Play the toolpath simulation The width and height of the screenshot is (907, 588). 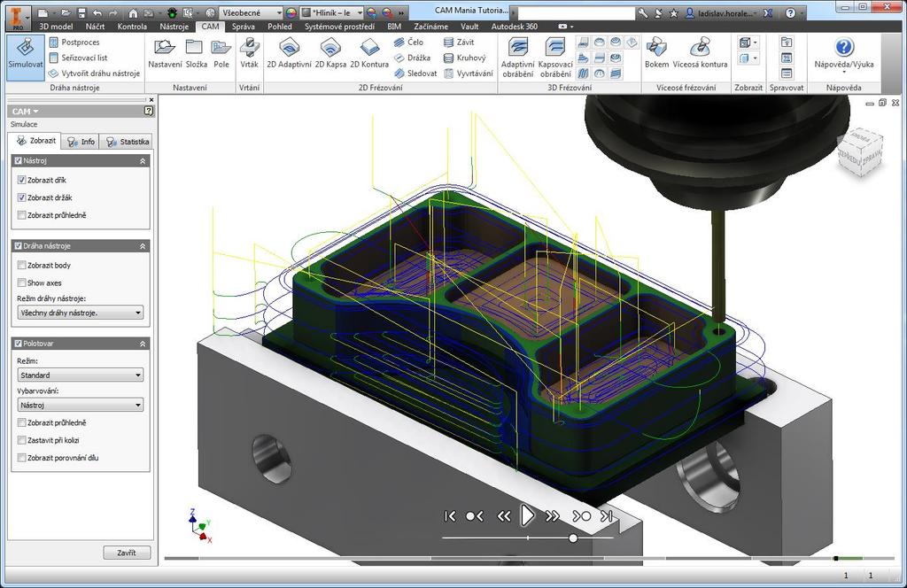click(x=527, y=515)
